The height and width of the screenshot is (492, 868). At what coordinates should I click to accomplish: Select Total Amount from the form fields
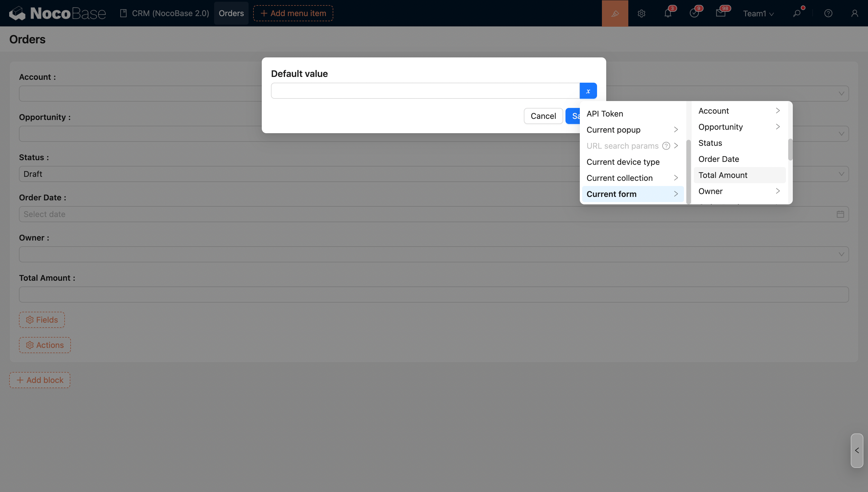[723, 175]
